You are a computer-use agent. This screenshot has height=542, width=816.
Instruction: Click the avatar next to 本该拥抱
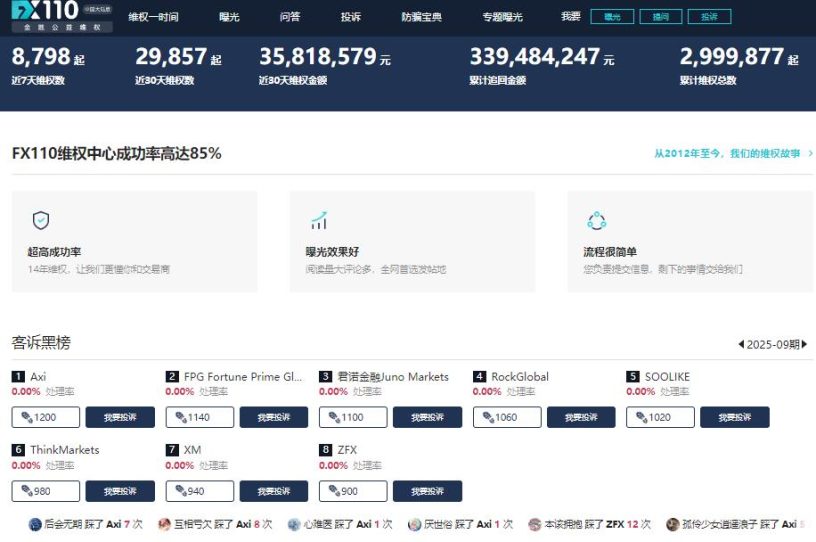(x=534, y=524)
